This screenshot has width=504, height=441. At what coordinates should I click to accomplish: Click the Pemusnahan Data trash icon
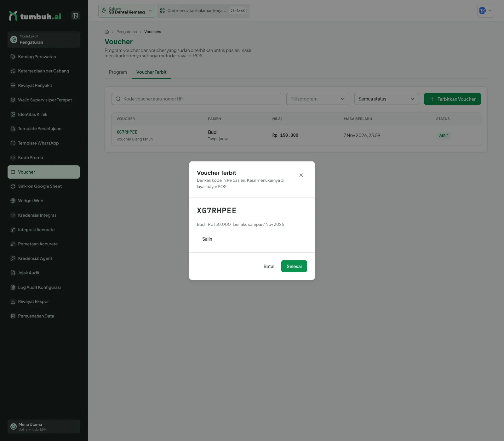(13, 316)
